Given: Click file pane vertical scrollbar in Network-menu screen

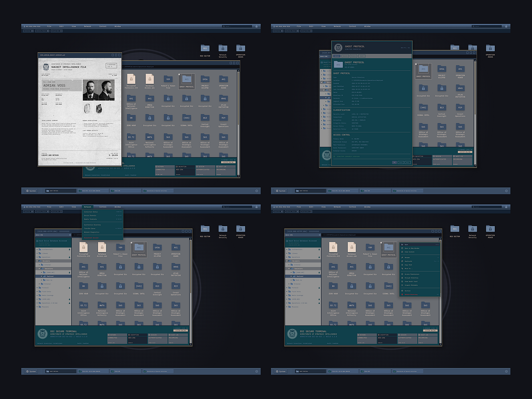Looking at the screenshot, I should (191, 292).
